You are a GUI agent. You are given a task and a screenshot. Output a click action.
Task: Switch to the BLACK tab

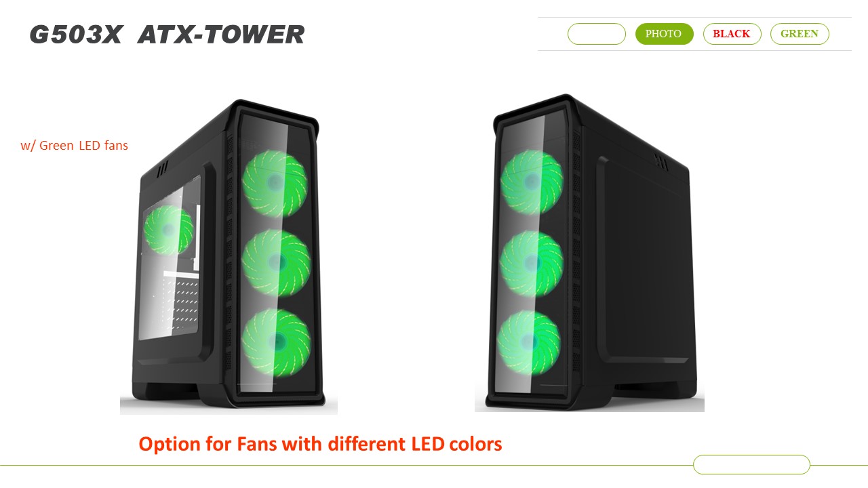pos(732,34)
